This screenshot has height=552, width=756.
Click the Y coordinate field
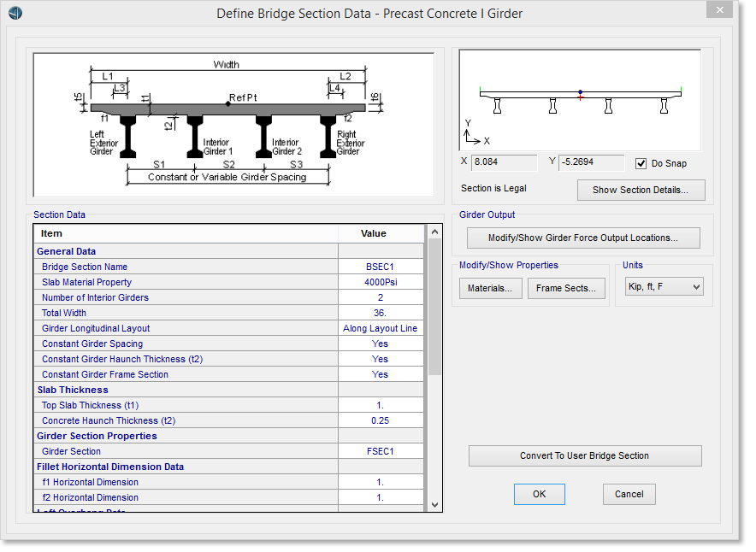592,162
